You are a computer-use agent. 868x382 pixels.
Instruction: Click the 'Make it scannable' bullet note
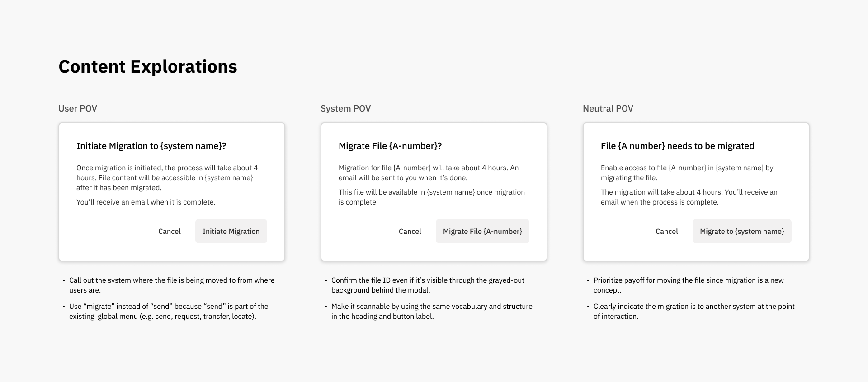(431, 311)
